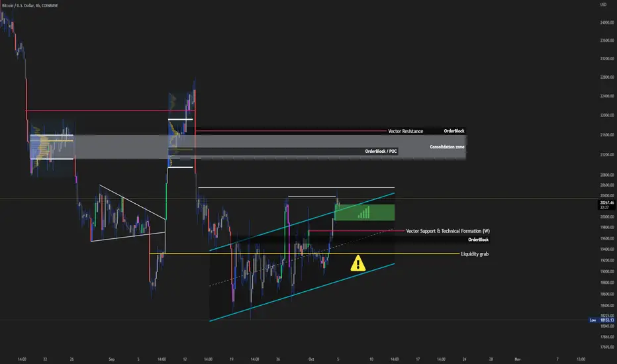
Task: Click the 22 date label on the time axis
Action: pyautogui.click(x=45, y=359)
